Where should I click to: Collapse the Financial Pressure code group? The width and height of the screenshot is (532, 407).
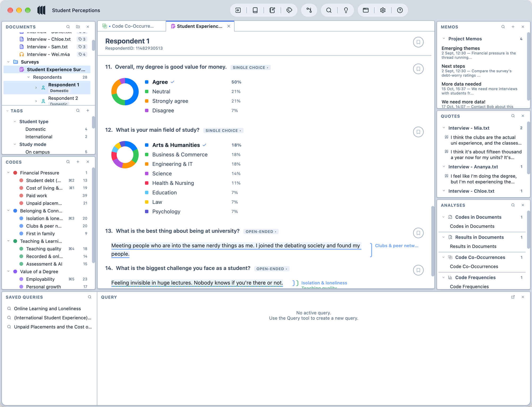coord(8,173)
